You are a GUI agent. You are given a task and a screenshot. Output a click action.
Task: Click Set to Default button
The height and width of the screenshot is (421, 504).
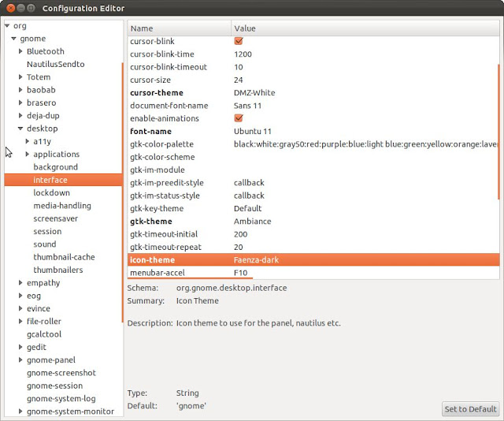[471, 409]
